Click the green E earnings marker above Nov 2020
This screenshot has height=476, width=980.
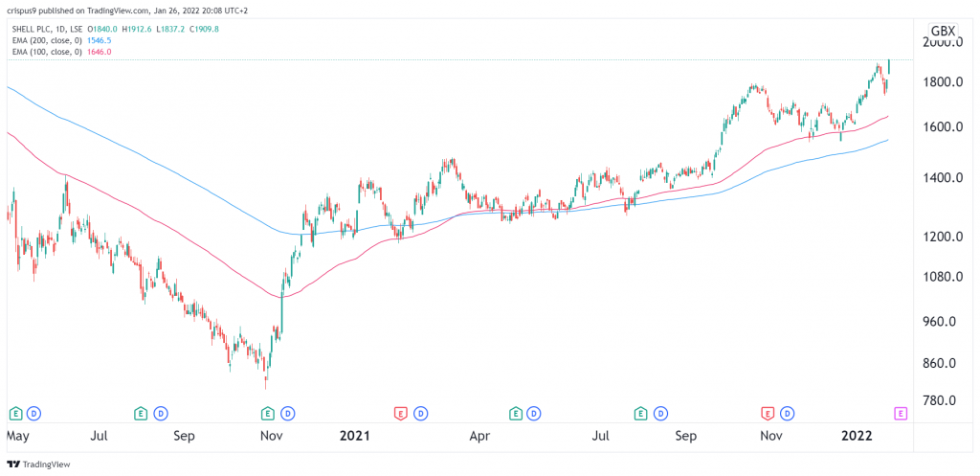point(268,413)
